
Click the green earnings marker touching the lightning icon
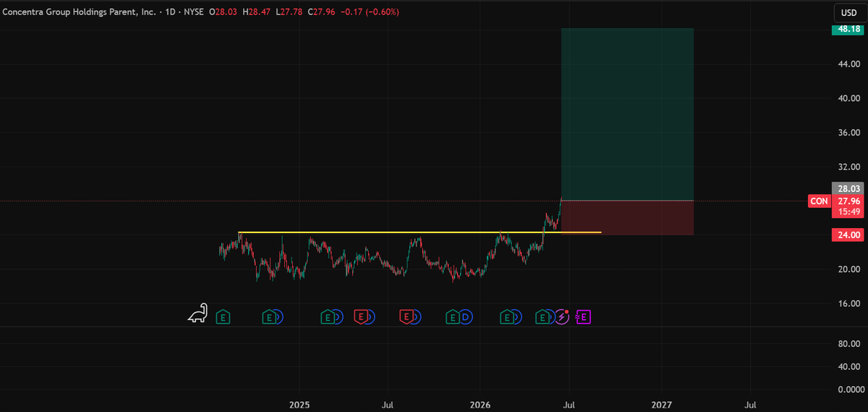[x=544, y=316]
